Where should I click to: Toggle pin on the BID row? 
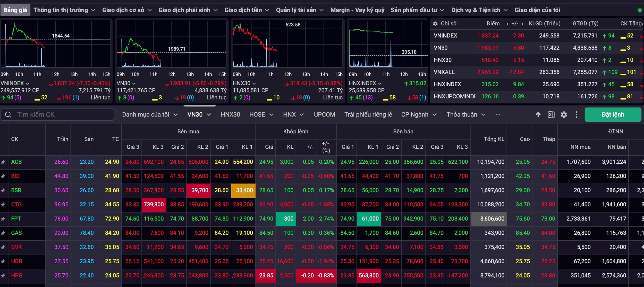click(3, 176)
